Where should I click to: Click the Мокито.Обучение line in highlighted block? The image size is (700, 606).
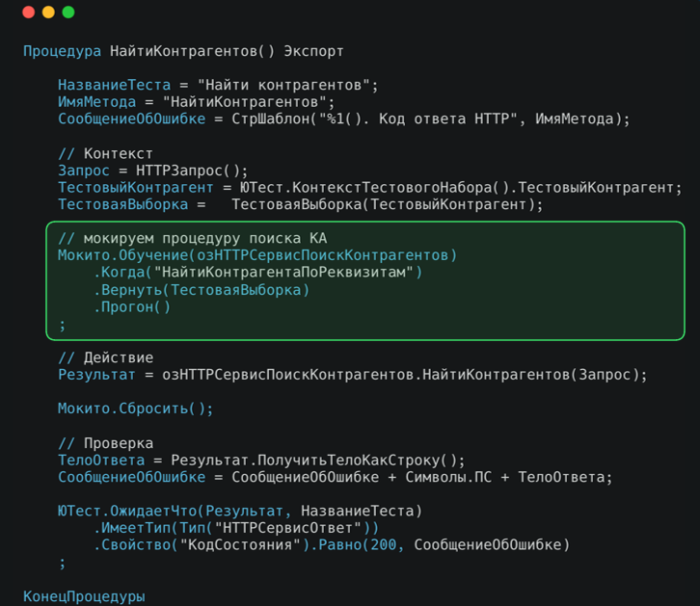257,255
